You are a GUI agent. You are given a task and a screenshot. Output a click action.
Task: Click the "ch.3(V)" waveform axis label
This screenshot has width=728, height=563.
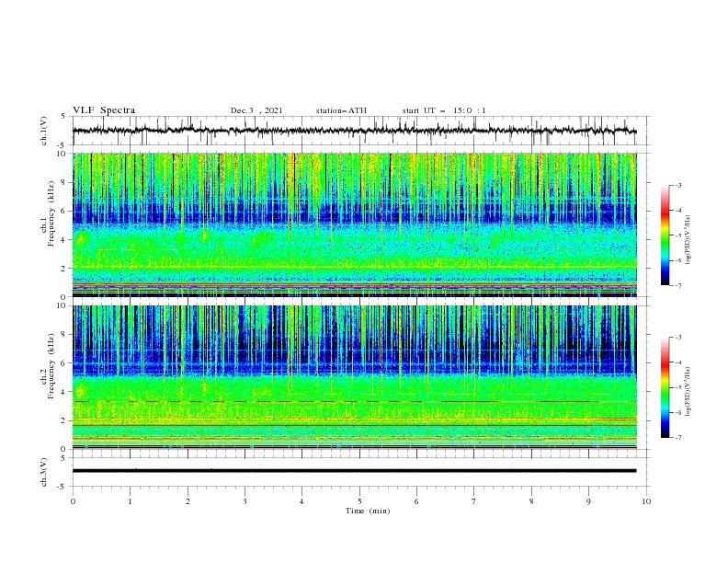44,472
